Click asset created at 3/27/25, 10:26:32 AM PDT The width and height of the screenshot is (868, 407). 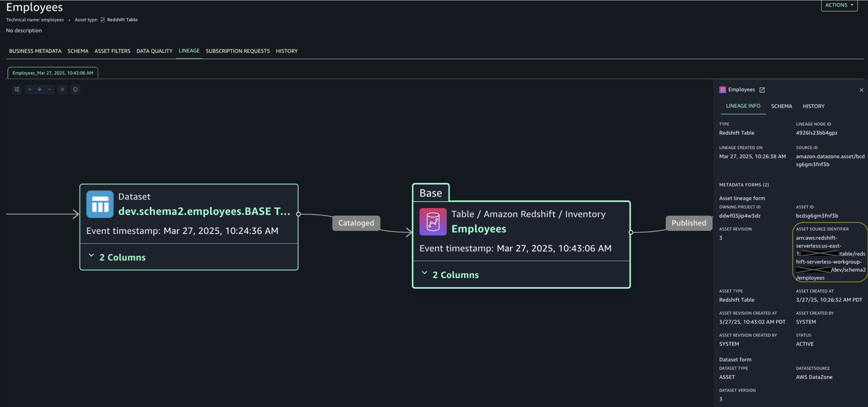tap(829, 300)
